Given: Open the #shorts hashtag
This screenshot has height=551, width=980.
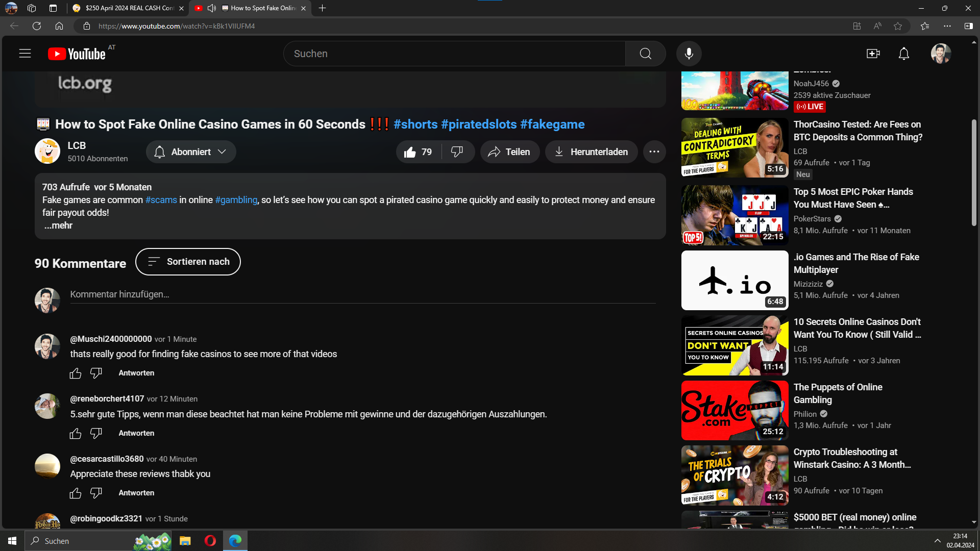Looking at the screenshot, I should (x=415, y=124).
